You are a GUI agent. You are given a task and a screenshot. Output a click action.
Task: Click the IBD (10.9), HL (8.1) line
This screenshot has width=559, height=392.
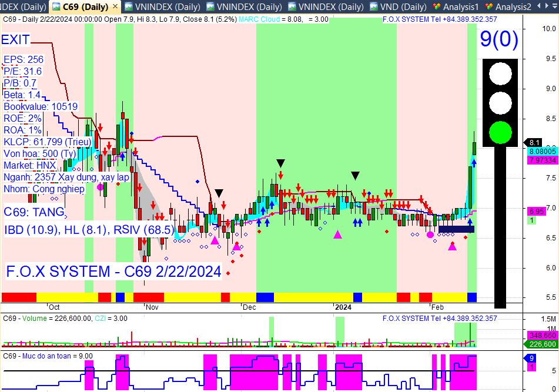(x=89, y=230)
